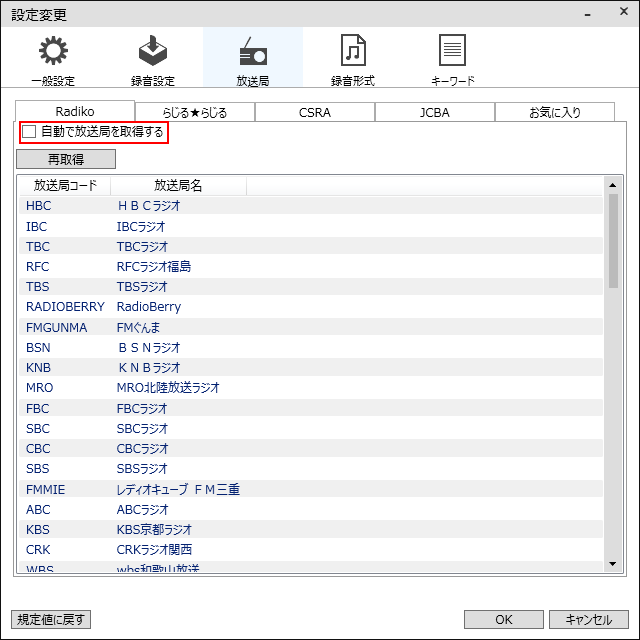The width and height of the screenshot is (640, 640).
Task: Click the scrollbar down arrow
Action: [x=613, y=564]
